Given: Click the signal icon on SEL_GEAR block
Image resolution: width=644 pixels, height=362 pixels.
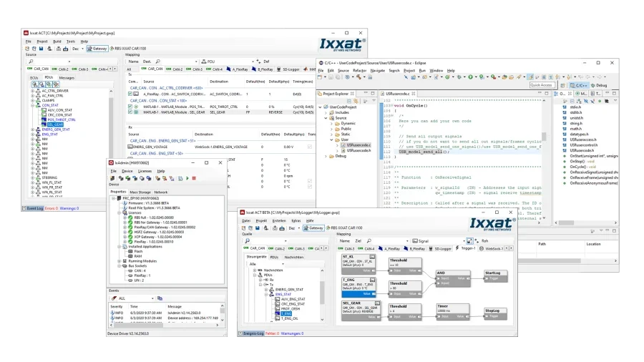Looking at the screenshot, I should click(377, 303).
